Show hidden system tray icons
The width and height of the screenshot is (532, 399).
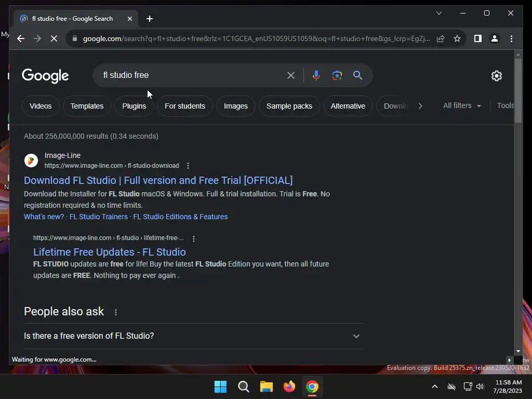[435, 387]
